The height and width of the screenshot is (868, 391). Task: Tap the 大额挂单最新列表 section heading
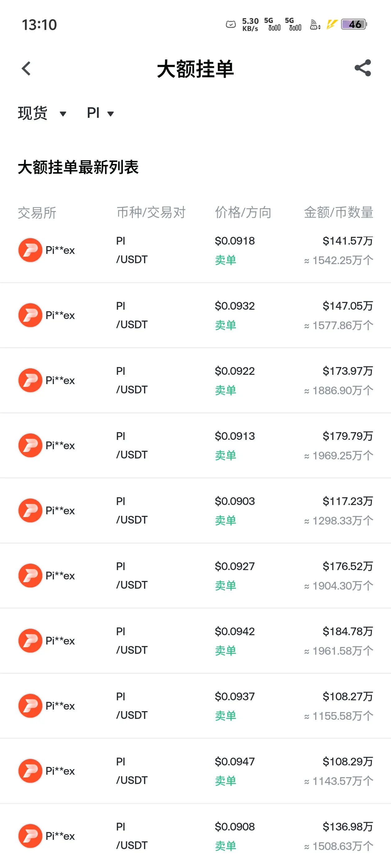[78, 167]
